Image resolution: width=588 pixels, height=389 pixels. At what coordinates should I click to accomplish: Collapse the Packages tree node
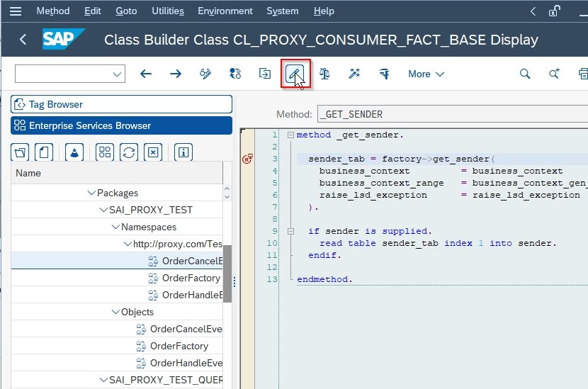(x=91, y=193)
